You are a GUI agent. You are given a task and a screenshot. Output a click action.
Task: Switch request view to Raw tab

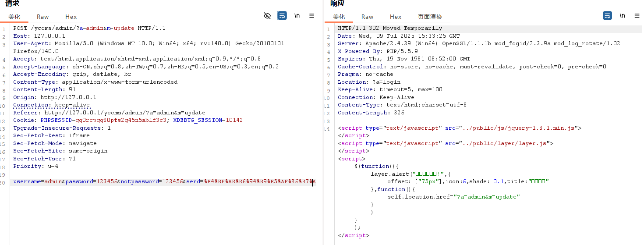pos(43,17)
